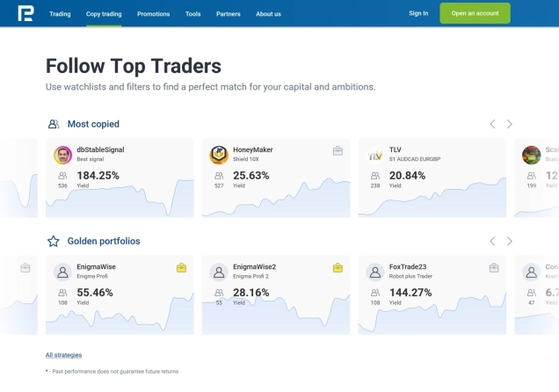Open EnigmaWise2 trader name
This screenshot has height=392, width=559.
[x=254, y=266]
